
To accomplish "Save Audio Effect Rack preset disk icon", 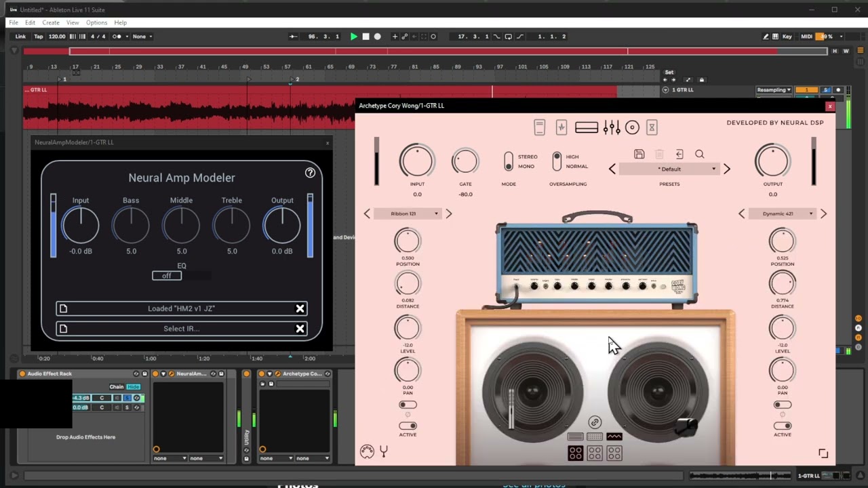I will click(x=144, y=373).
